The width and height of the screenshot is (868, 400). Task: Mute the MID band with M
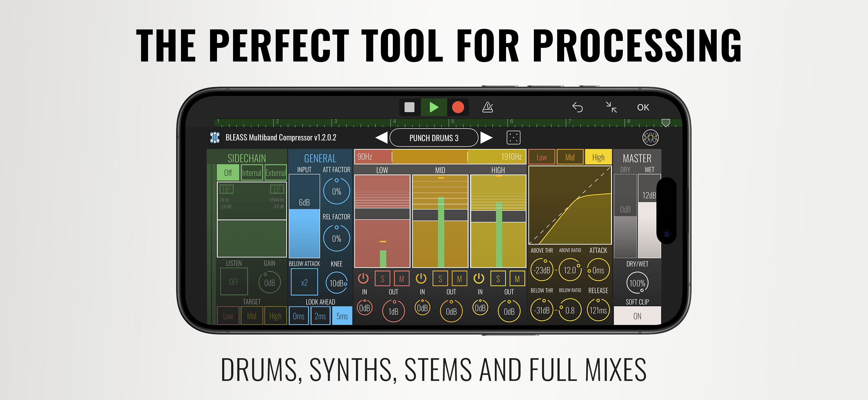(x=459, y=278)
